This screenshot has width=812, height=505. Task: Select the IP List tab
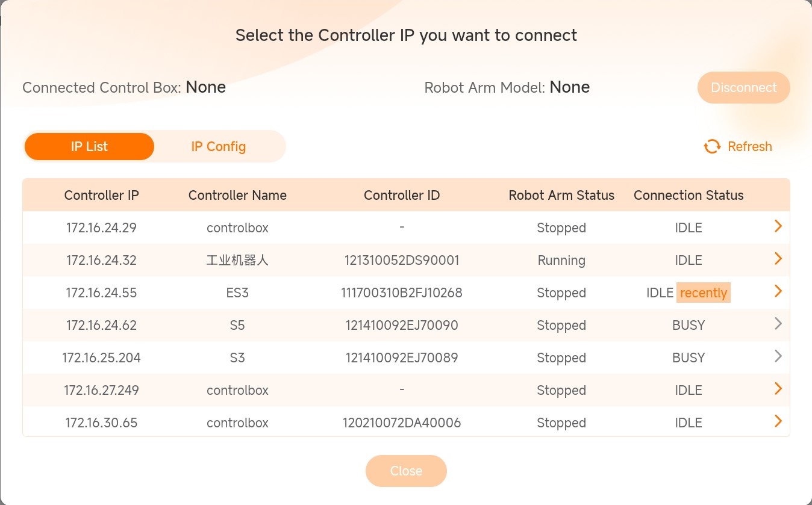[x=89, y=146]
